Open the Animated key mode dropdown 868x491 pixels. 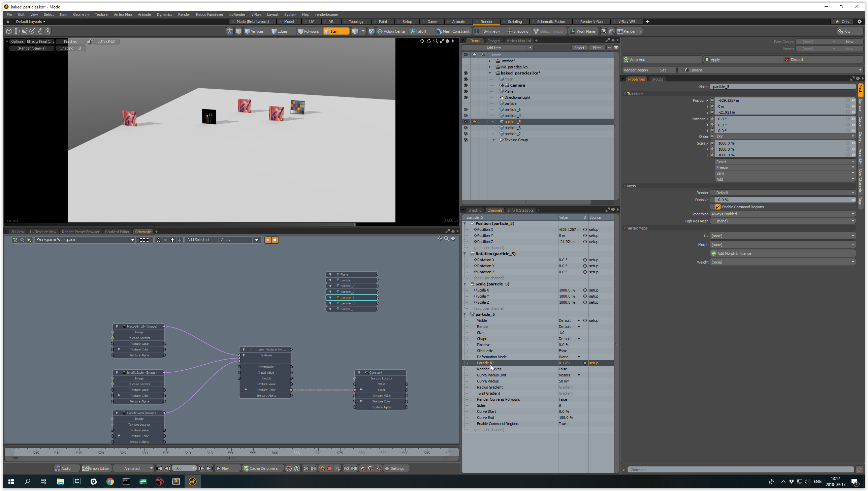(x=133, y=468)
